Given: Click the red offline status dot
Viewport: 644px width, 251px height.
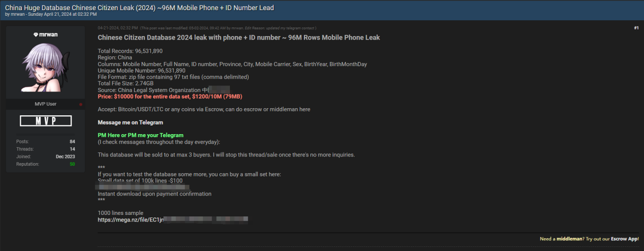Looking at the screenshot, I should (x=81, y=104).
